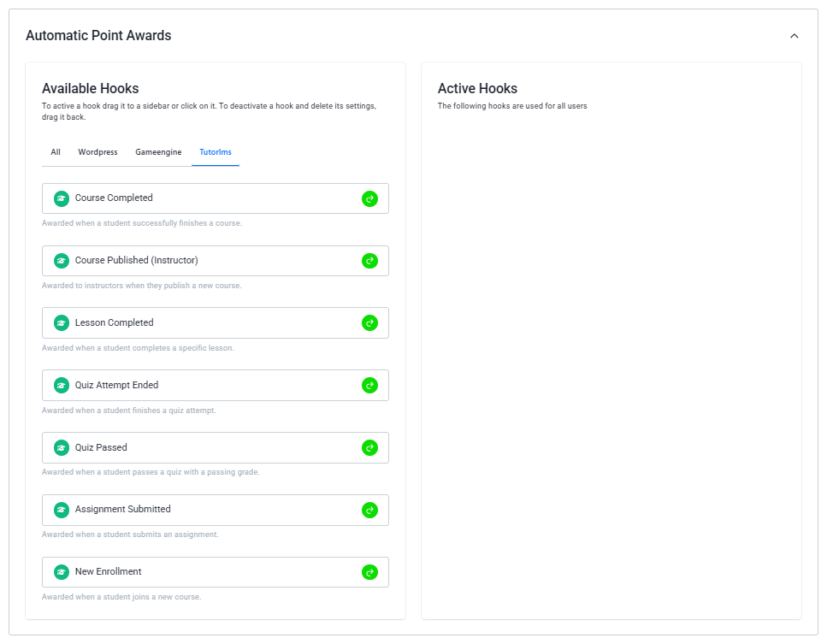Screen dimensions: 827x644
Task: Activate Course Published (Instructor) with its green arrow
Action: pyautogui.click(x=369, y=261)
